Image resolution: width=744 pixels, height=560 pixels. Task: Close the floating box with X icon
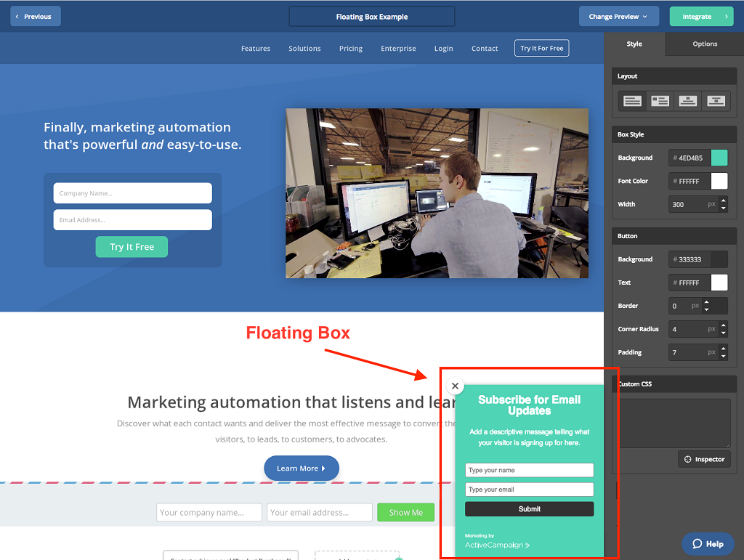[455, 386]
